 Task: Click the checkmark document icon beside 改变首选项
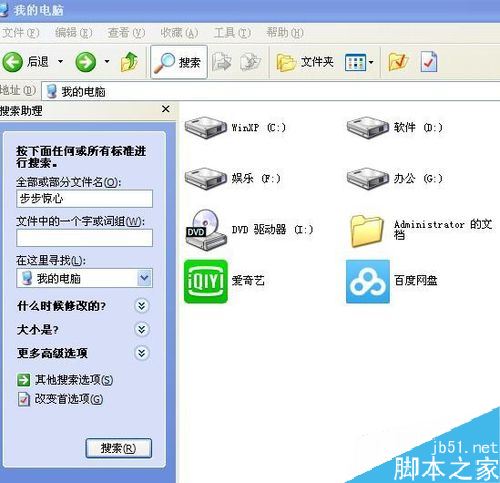coord(23,399)
